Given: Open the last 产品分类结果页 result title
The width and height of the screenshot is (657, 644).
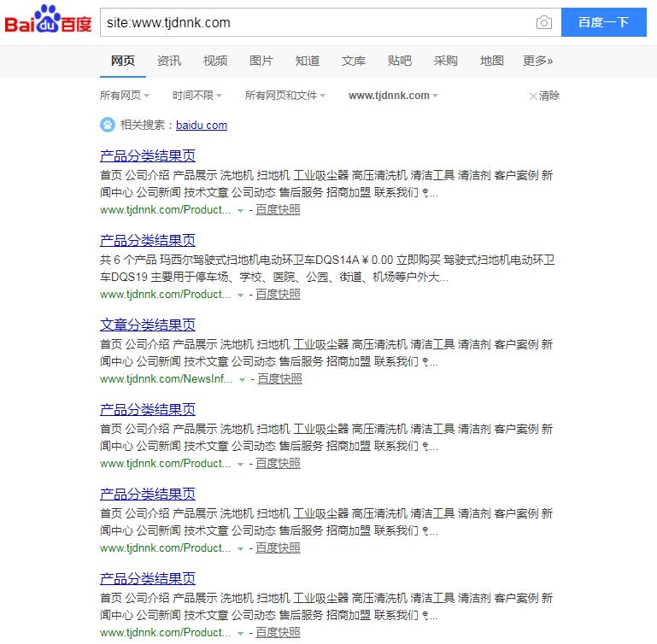Looking at the screenshot, I should pos(148,578).
